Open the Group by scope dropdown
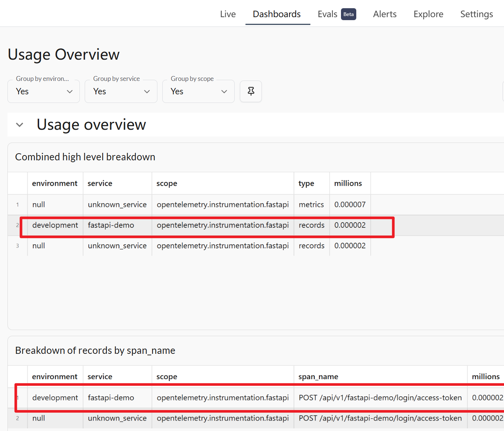 point(198,91)
